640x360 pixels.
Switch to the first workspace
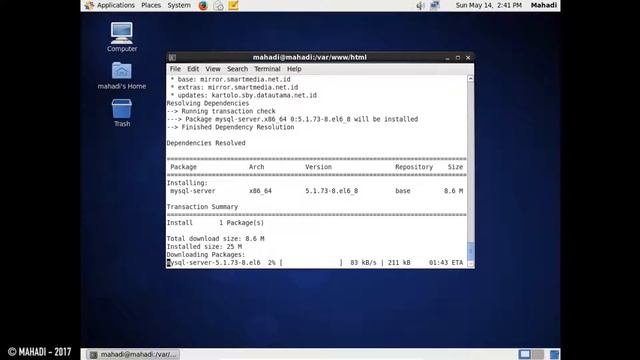(x=524, y=354)
